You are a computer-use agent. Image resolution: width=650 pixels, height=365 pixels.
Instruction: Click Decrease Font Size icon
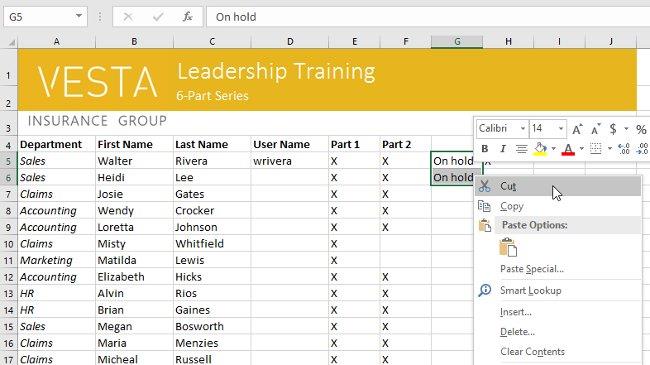(x=596, y=129)
